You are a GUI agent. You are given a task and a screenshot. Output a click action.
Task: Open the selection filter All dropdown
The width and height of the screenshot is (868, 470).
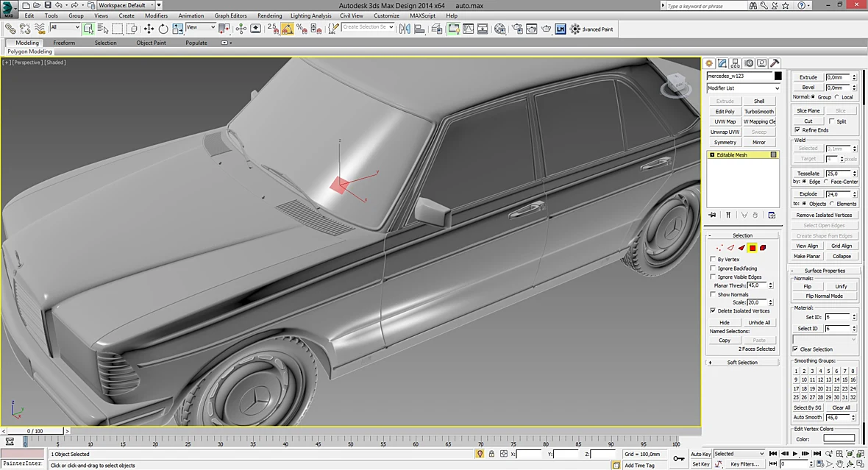[65, 27]
